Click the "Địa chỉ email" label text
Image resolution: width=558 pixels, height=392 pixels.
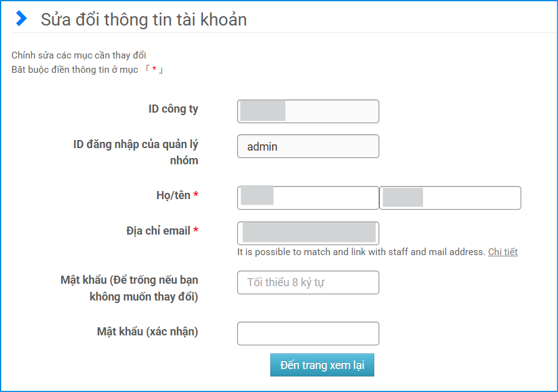158,231
